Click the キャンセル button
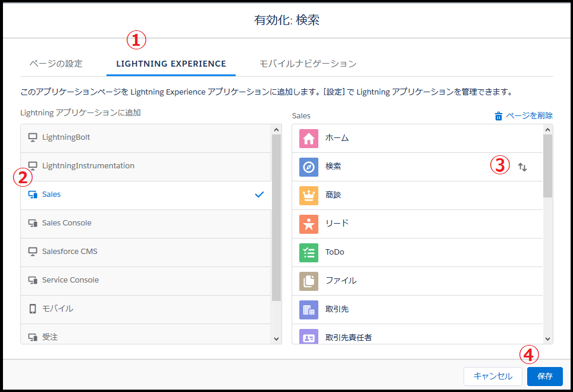573x392 pixels. click(x=493, y=377)
